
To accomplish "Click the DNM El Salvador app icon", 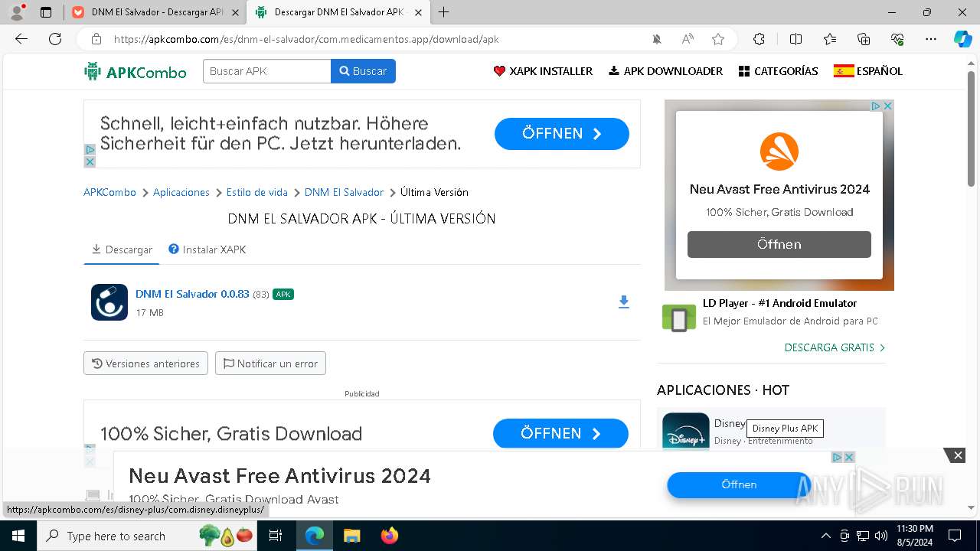I will click(109, 302).
